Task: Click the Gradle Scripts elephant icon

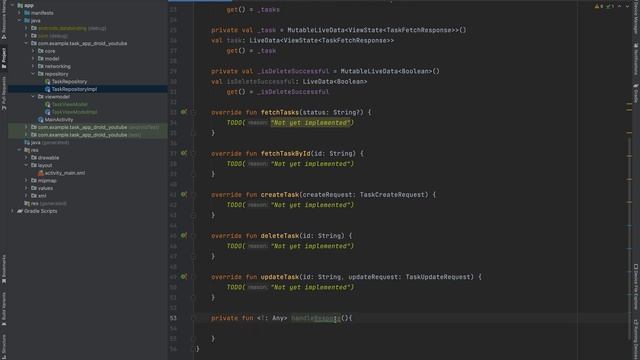Action: point(20,211)
